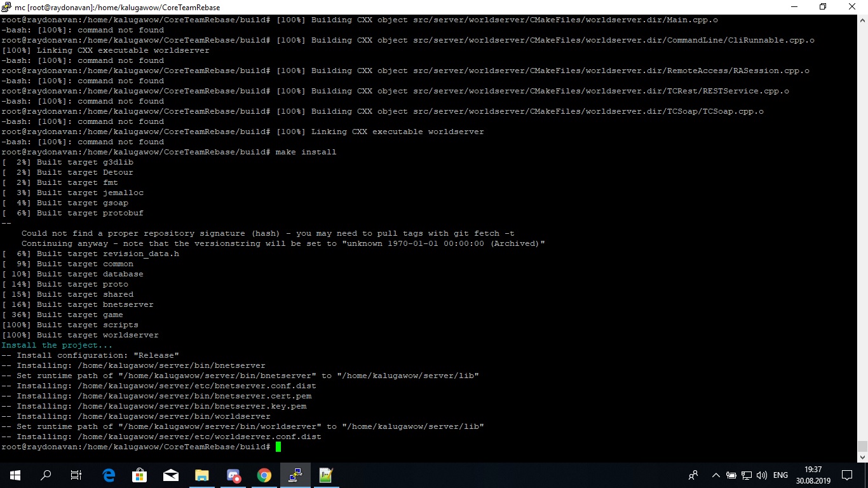
Task: Click the terminal scrollbar thumb
Action: tap(862, 447)
